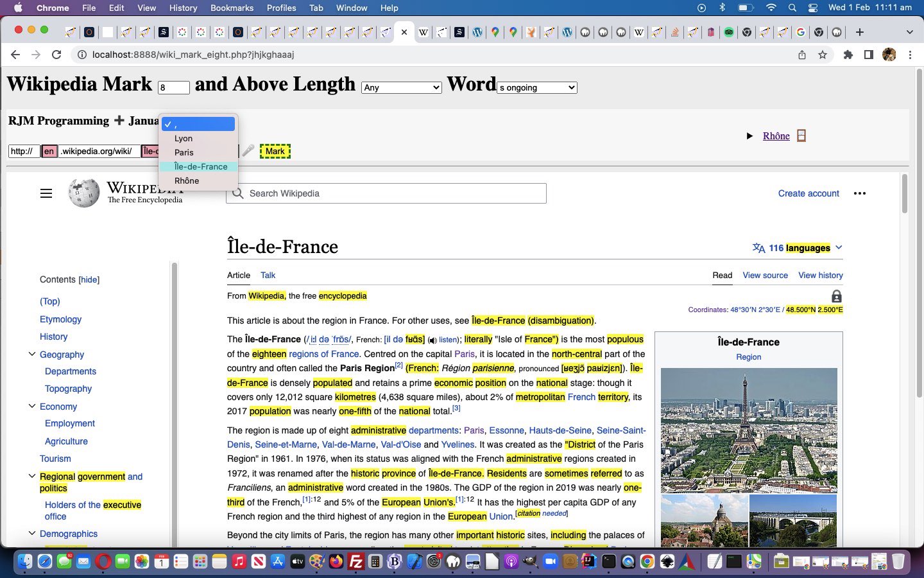The width and height of the screenshot is (924, 578).
Task: Bookmark this page with the star icon
Action: 823,55
